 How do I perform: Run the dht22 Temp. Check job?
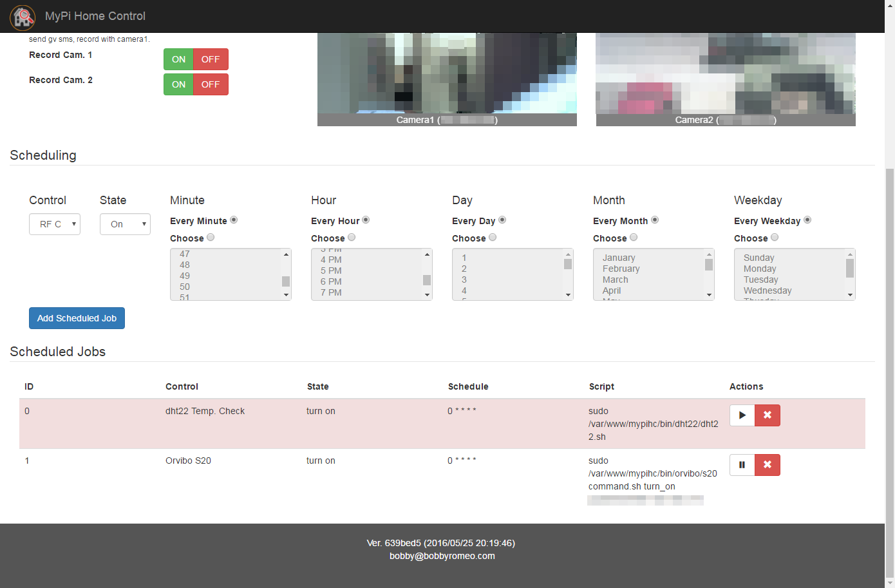(x=742, y=415)
